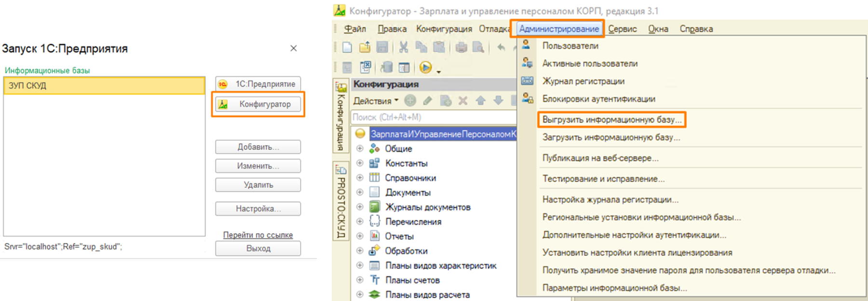
Task: Click the Cut scissors icon
Action: [x=404, y=47]
